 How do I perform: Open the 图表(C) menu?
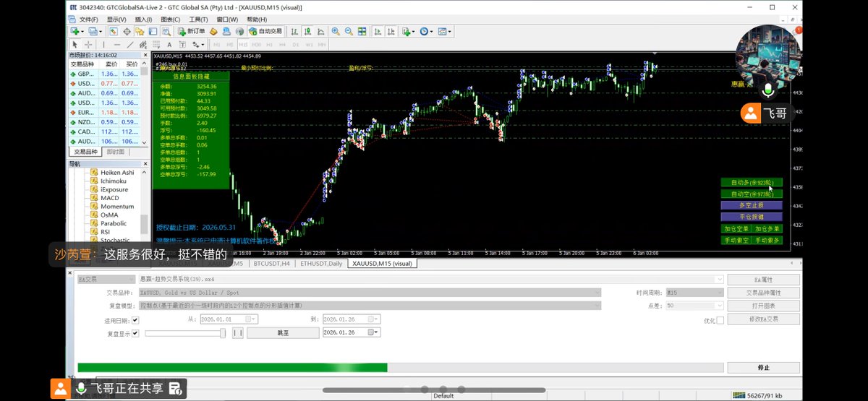tap(171, 20)
